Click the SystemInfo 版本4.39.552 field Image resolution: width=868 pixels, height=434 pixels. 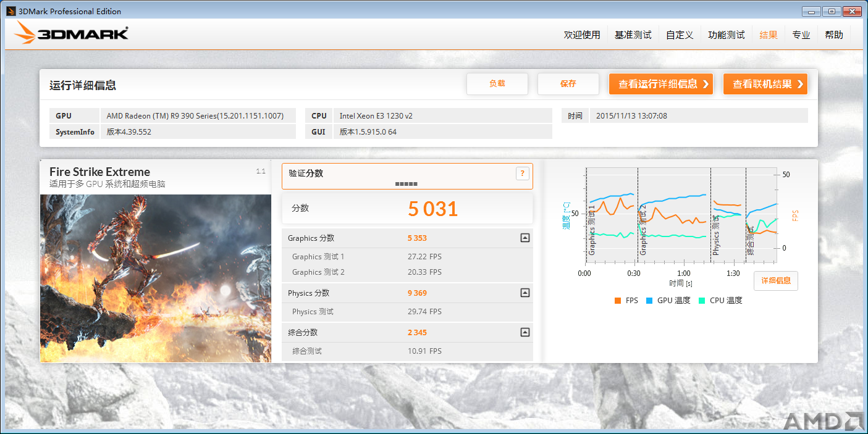pos(198,131)
